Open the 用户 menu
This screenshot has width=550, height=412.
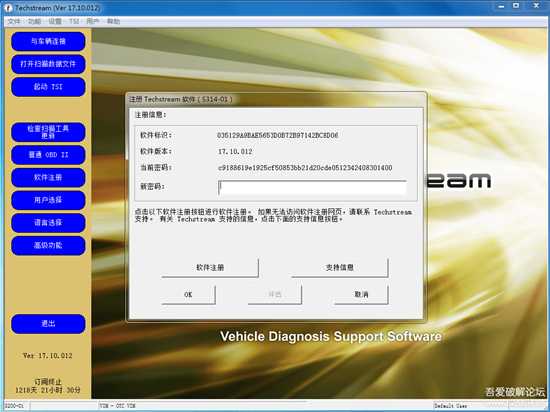[93, 21]
